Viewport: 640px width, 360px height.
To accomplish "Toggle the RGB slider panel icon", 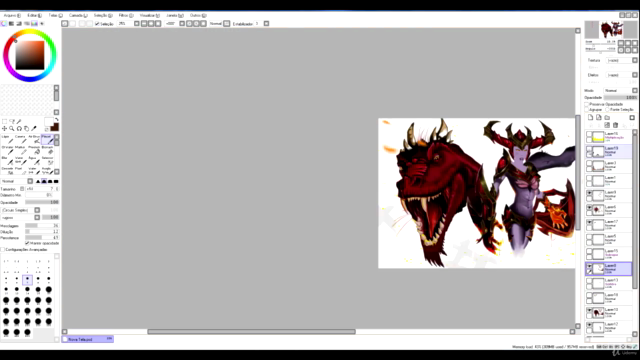I will (11, 24).
